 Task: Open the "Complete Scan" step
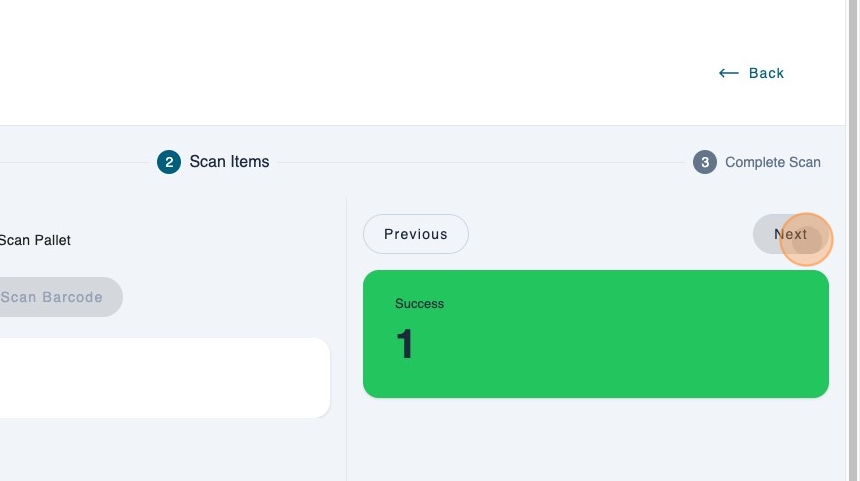coord(772,162)
